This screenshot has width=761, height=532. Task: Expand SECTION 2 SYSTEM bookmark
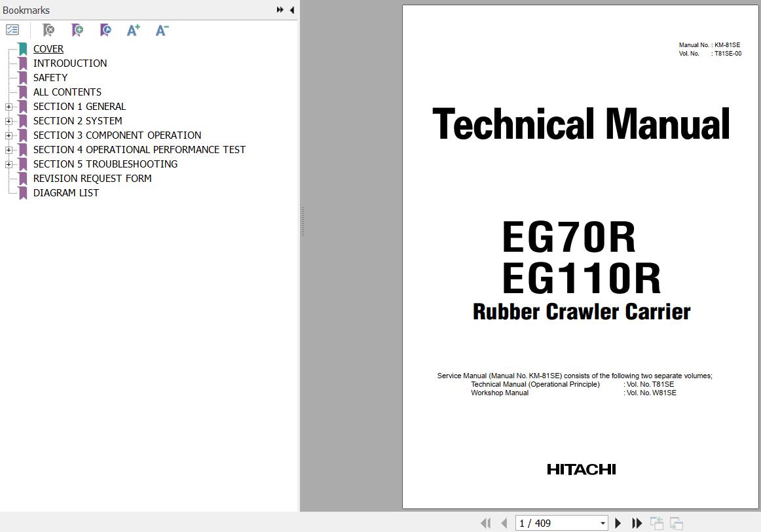pos(9,121)
